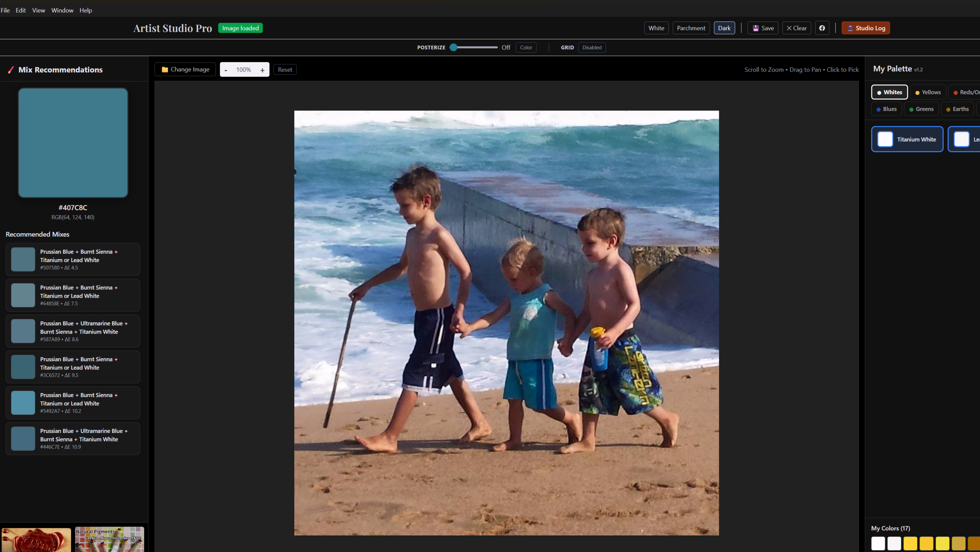The image size is (980, 552).
Task: Select the first recommended mix with ΔE 4.5
Action: [x=73, y=259]
